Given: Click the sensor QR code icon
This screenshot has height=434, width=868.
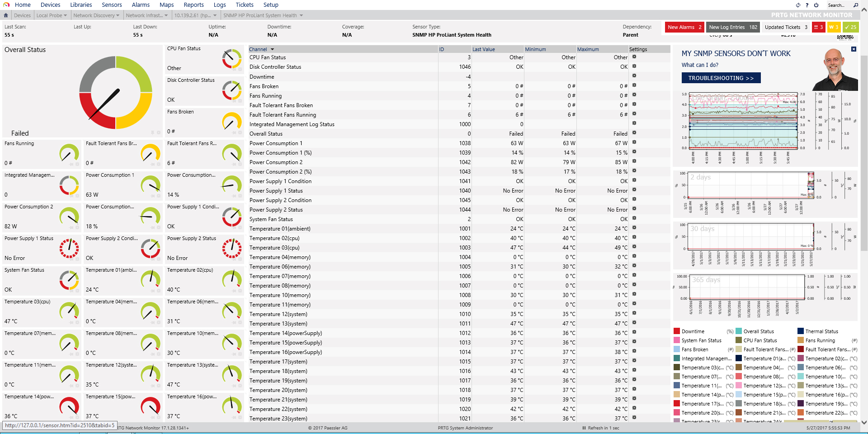Looking at the screenshot, I should click(x=845, y=38).
